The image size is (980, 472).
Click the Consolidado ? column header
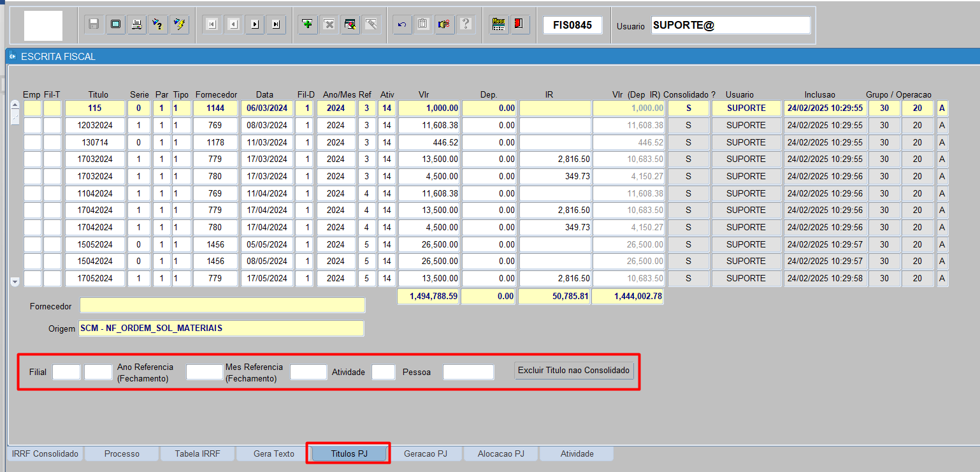[x=689, y=95]
